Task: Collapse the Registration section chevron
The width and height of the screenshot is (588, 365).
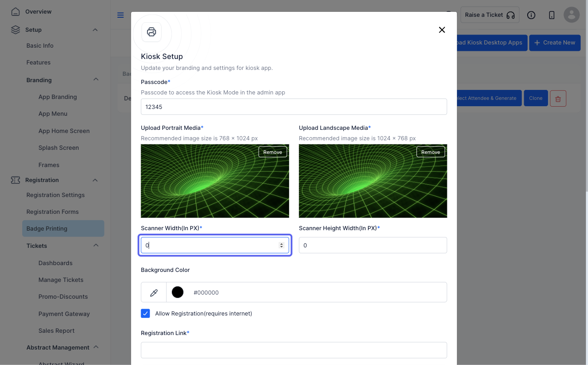Action: pos(95,180)
